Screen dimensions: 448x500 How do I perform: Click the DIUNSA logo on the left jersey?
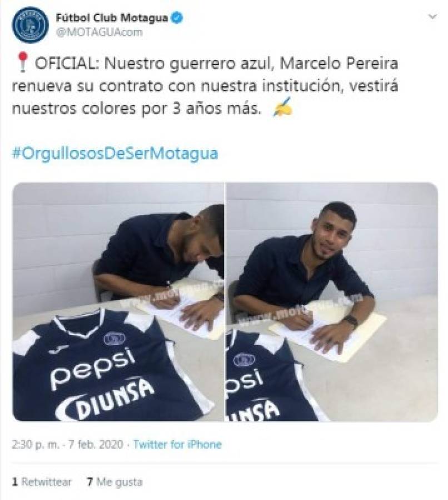[104, 399]
